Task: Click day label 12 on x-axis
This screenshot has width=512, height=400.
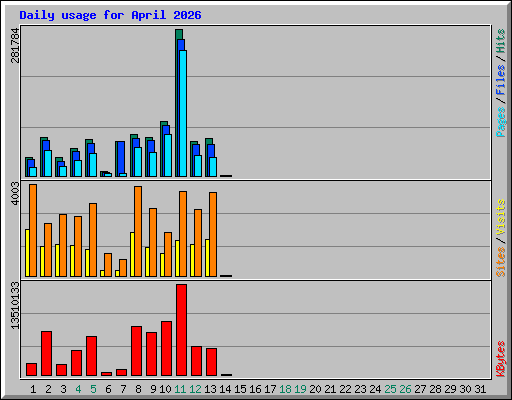Action: 195,389
